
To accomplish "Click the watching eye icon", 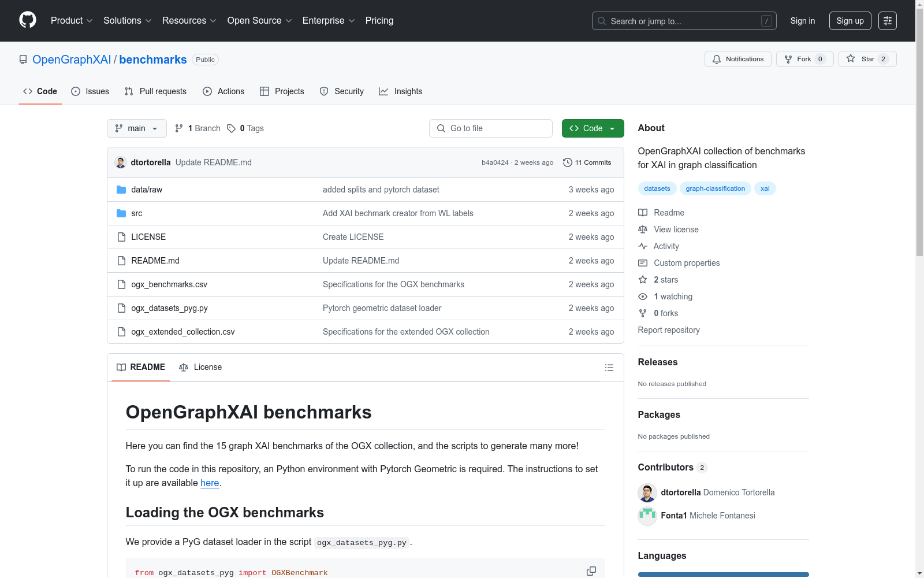I will pos(643,297).
